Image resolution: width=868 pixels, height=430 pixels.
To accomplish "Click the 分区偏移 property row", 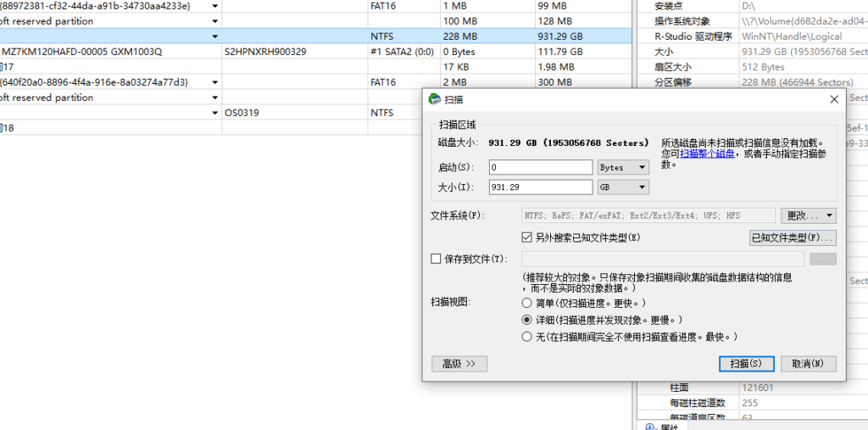I will 753,82.
